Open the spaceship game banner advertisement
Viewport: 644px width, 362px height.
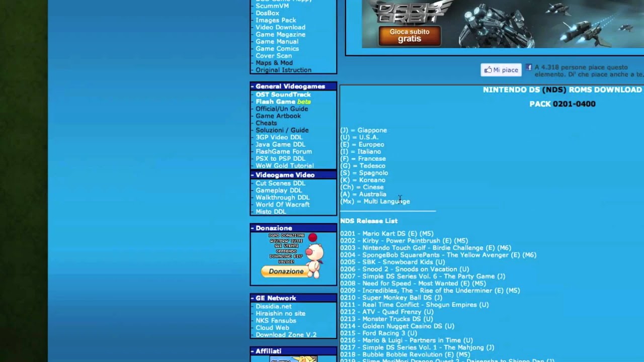click(503, 24)
